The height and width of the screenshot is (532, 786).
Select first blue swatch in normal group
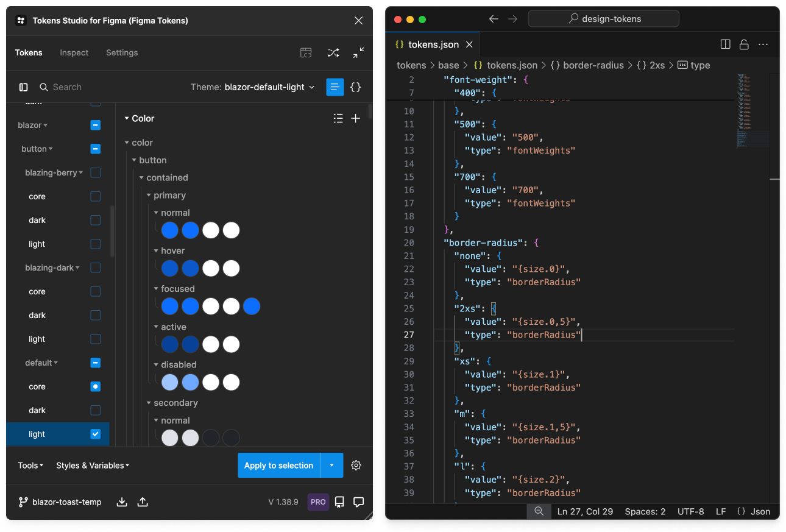click(170, 230)
